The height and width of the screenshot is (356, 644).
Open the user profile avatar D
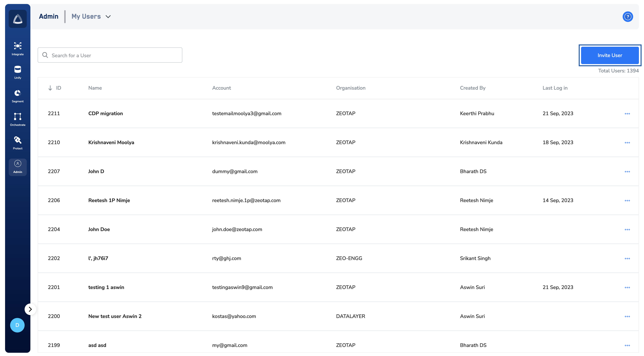tap(17, 325)
